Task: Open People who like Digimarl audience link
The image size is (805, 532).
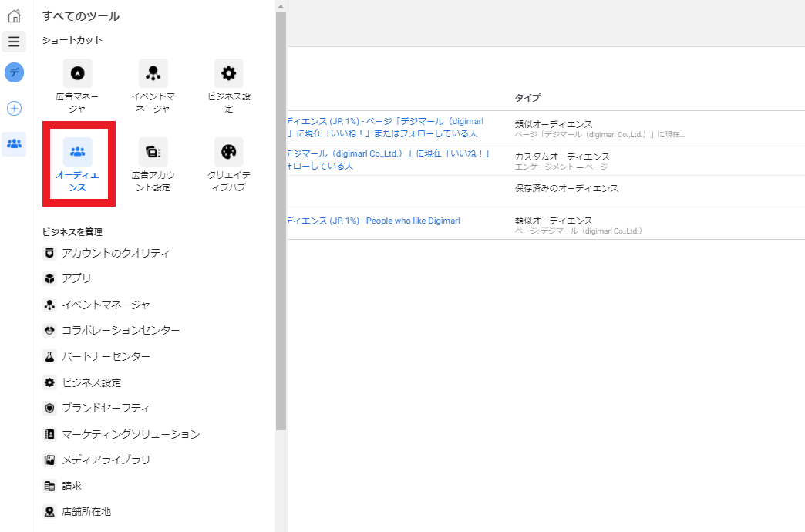Action: (x=374, y=221)
